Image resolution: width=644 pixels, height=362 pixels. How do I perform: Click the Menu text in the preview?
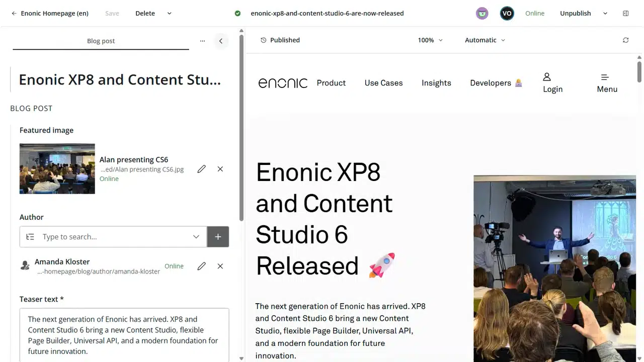[607, 89]
